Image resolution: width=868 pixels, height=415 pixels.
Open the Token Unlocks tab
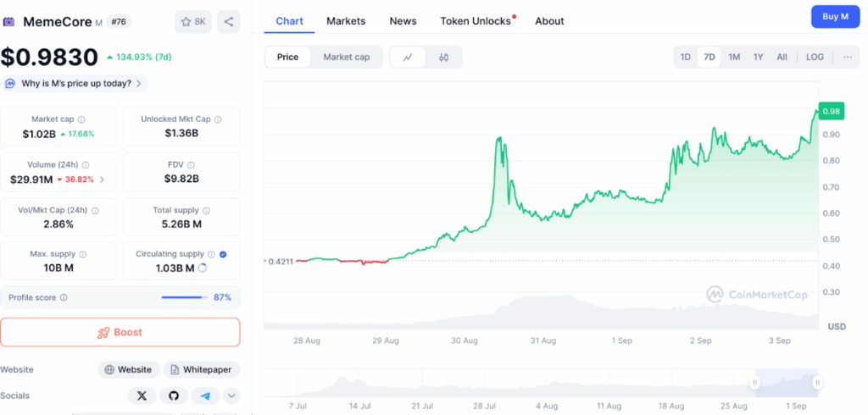(476, 21)
